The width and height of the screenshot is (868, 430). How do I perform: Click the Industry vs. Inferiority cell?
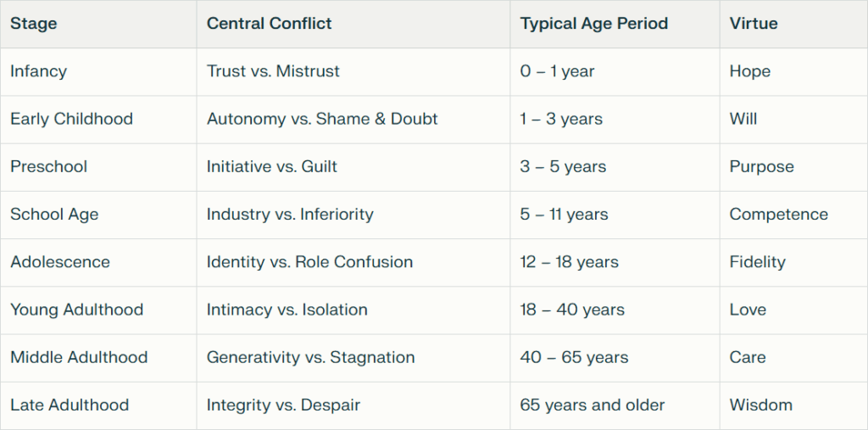(x=290, y=215)
